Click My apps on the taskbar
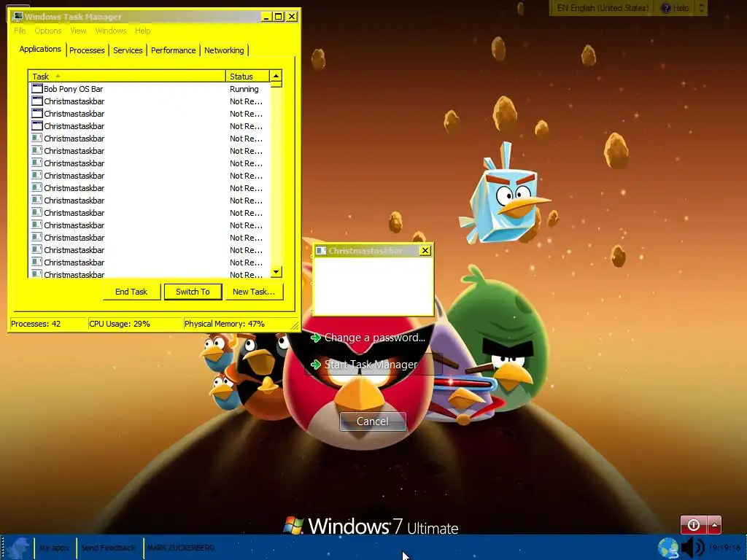The image size is (747, 560). tap(54, 548)
